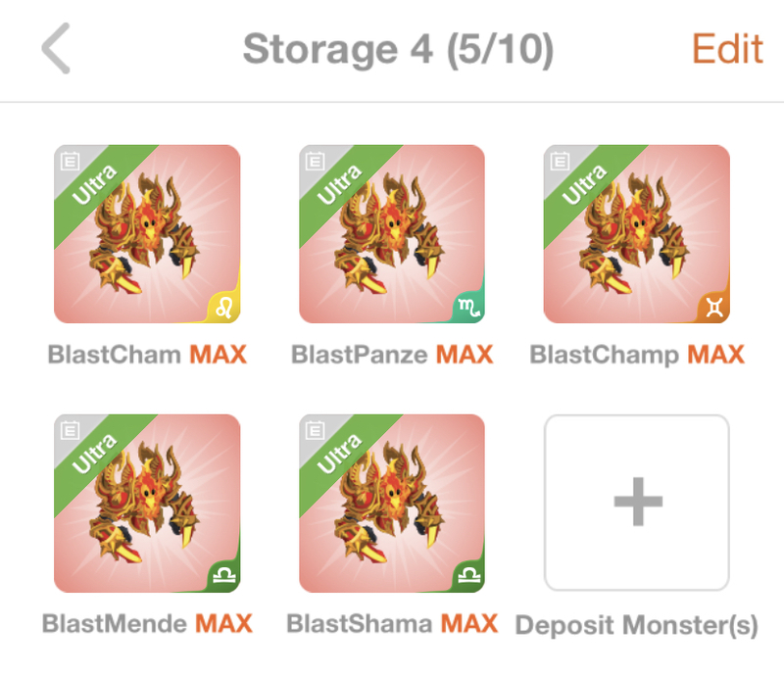Choose the BlastChamp monster thumbnail
This screenshot has height=676, width=784.
[636, 234]
